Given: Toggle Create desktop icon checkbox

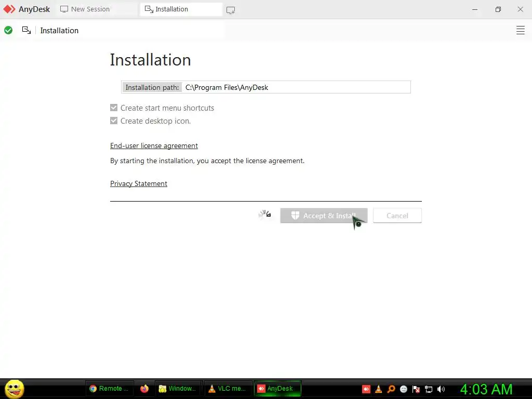Looking at the screenshot, I should pos(114,121).
